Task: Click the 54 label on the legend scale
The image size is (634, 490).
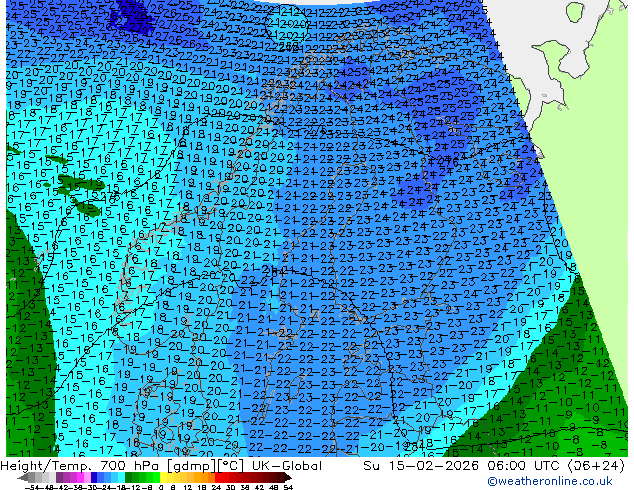Action: [x=288, y=487]
